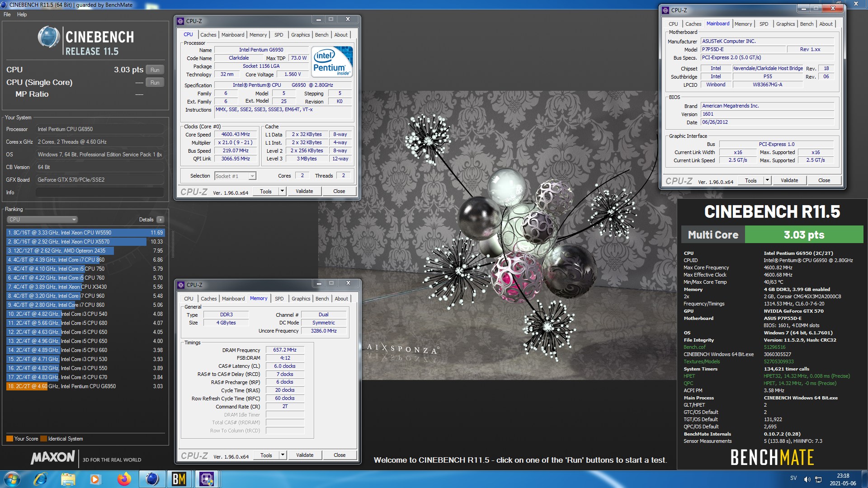This screenshot has width=868, height=488.
Task: Click the DRAM Frequency value 657.2 MHz
Action: (x=285, y=350)
